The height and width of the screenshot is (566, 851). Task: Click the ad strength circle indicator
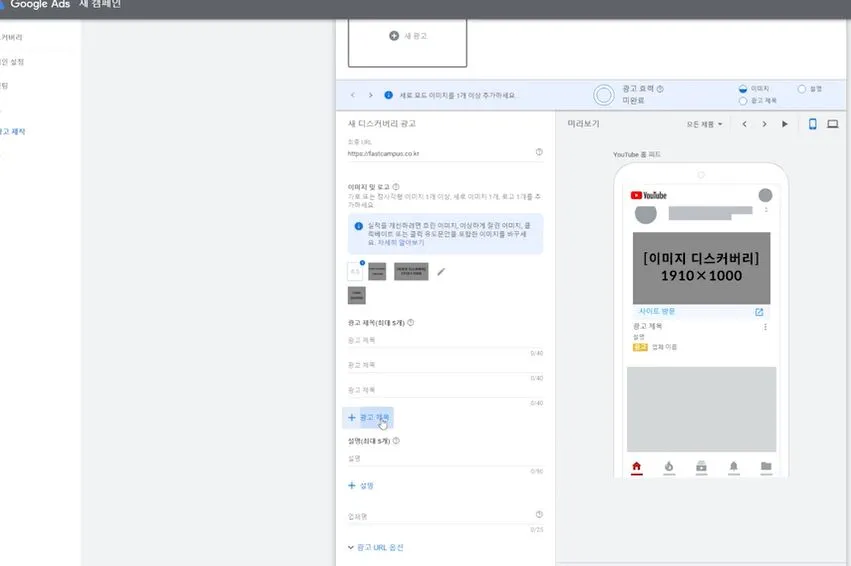tap(604, 95)
